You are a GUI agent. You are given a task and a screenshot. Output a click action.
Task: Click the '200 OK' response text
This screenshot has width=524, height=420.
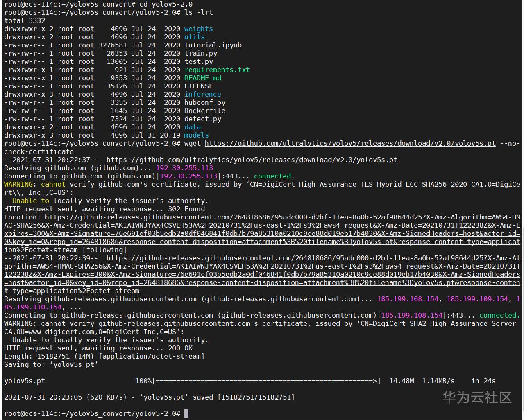180,348
